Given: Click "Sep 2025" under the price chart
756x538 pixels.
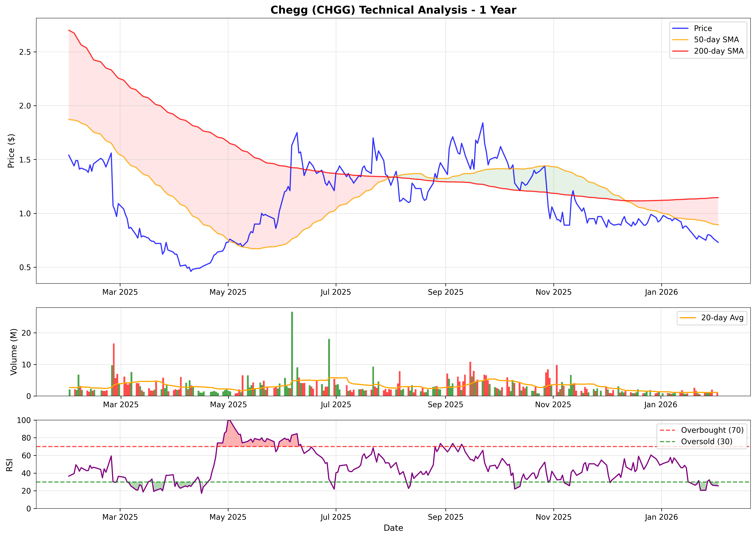Looking at the screenshot, I should (x=445, y=292).
